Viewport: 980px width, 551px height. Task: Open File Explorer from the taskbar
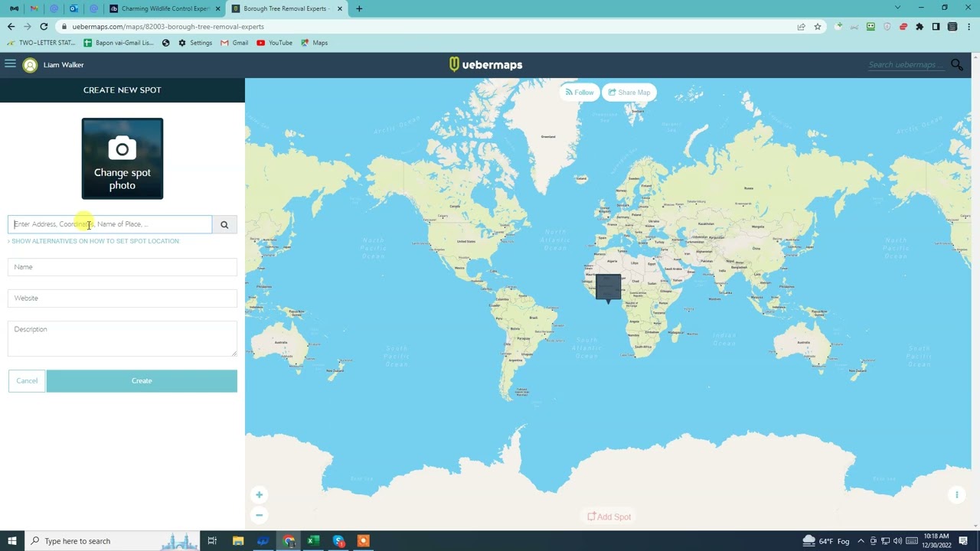point(238,541)
